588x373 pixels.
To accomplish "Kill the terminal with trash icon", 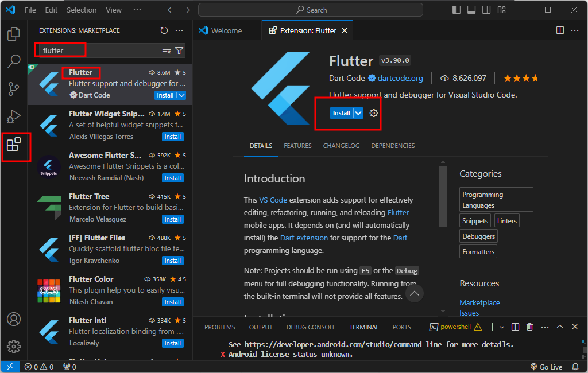I will pyautogui.click(x=529, y=327).
